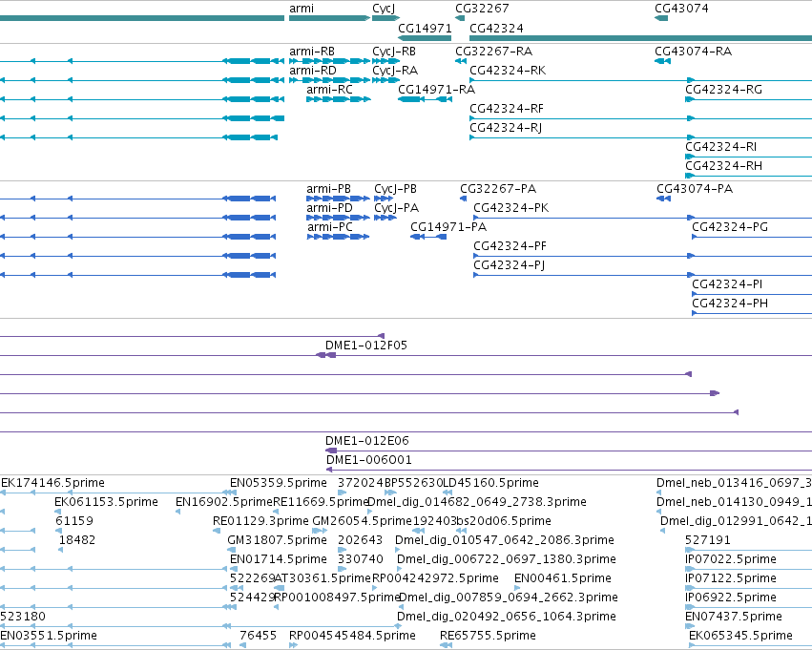Viewport: 812px width, 650px height.
Task: Click the armi-PC protein label
Action: pos(330,227)
